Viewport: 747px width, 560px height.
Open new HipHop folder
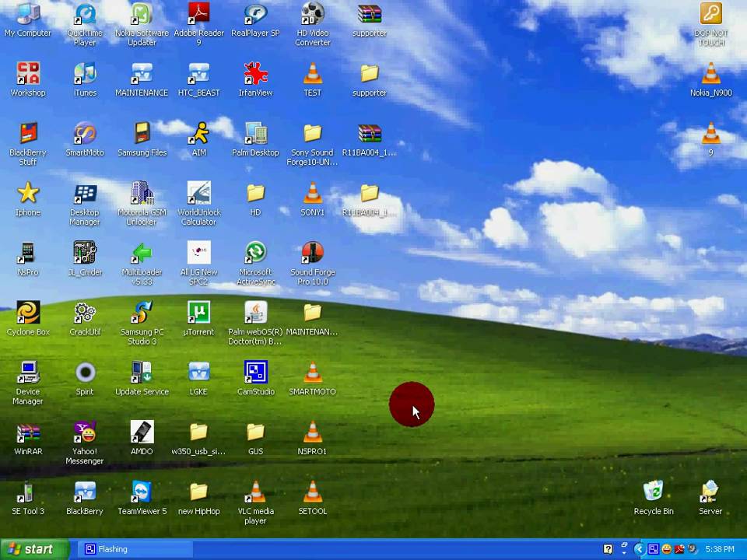click(x=198, y=492)
